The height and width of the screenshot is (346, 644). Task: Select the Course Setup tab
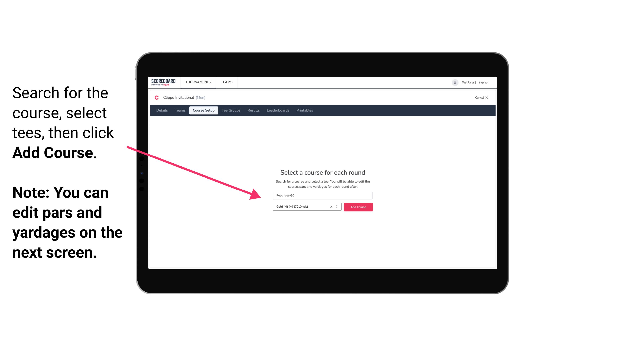(204, 110)
